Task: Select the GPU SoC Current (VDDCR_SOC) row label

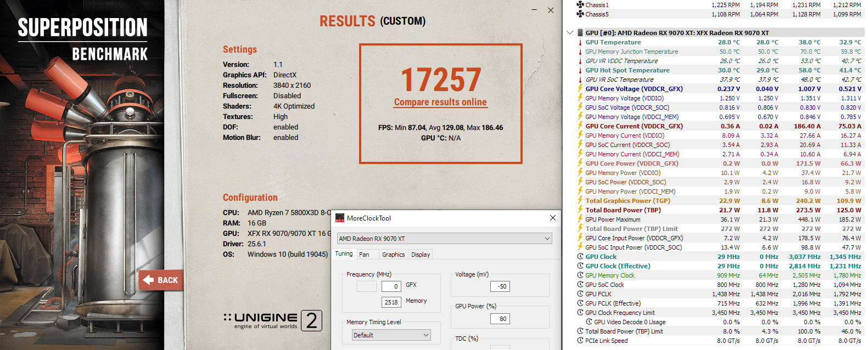Action: pos(628,145)
